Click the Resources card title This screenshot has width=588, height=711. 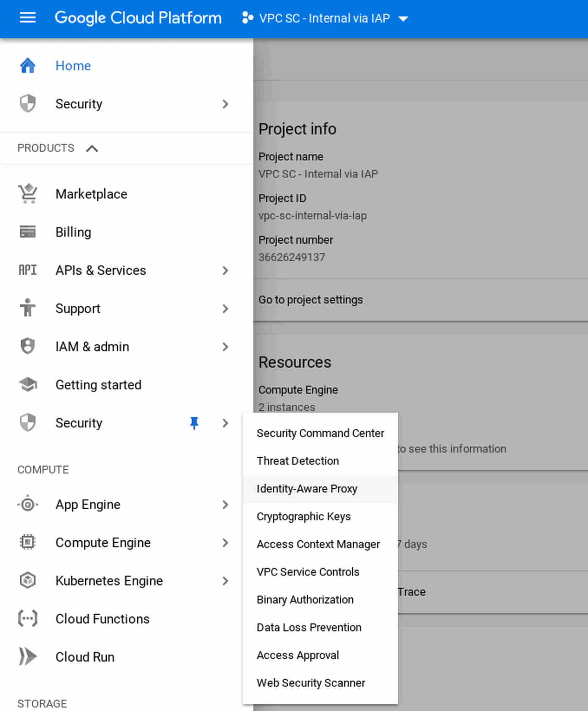(x=295, y=362)
